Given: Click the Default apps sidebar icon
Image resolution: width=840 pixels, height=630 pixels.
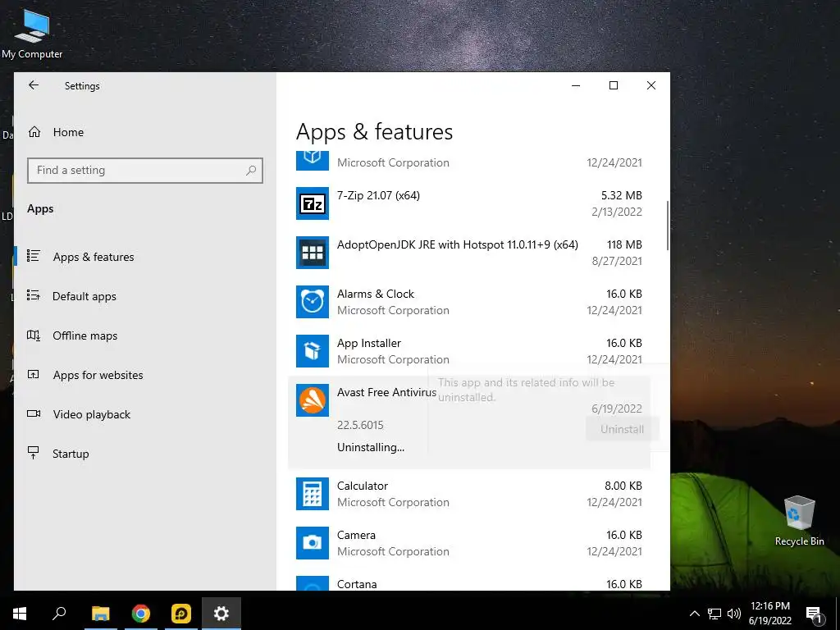Looking at the screenshot, I should [x=33, y=295].
